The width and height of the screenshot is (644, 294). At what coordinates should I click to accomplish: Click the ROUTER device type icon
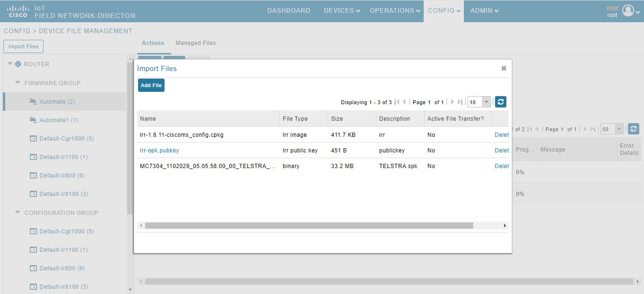[x=18, y=64]
